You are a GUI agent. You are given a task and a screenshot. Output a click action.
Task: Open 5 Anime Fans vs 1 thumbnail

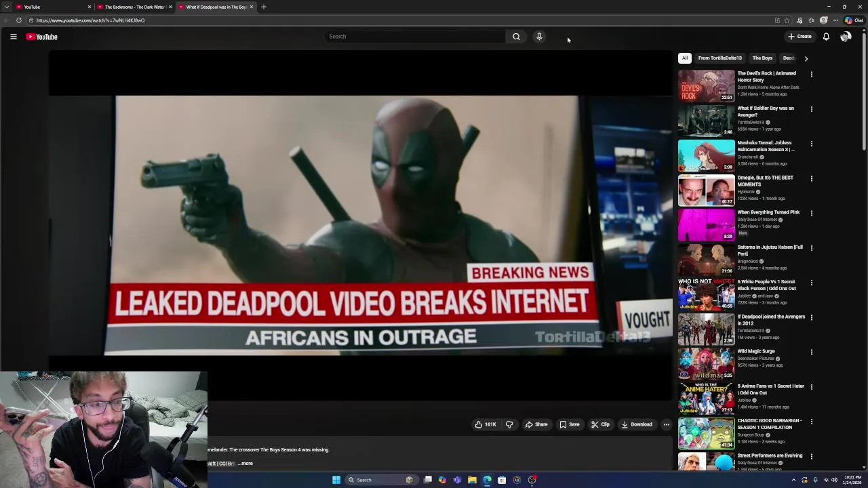[706, 399]
